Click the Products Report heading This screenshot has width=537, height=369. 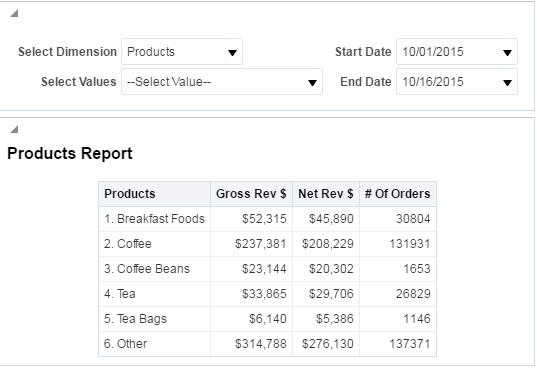[70, 153]
